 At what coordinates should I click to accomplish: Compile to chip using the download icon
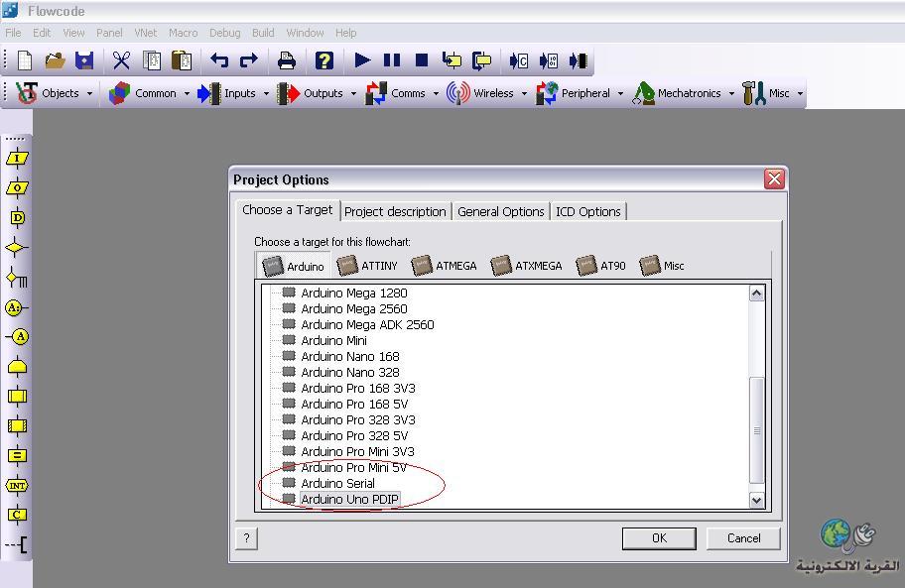click(579, 59)
